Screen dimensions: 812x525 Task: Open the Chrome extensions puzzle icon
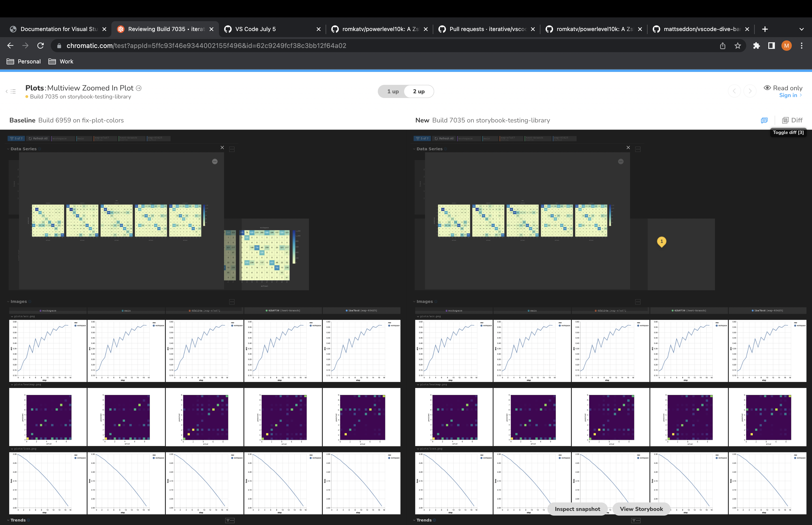point(756,46)
